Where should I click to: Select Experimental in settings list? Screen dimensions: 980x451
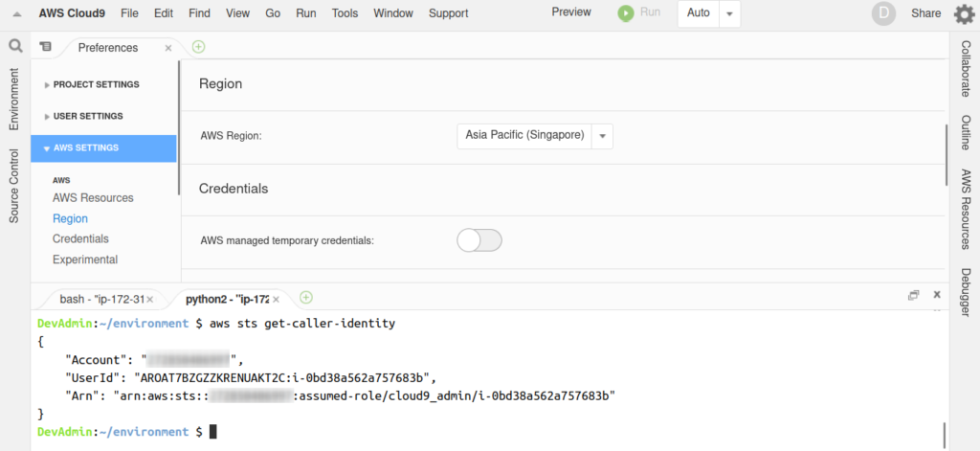[85, 259]
